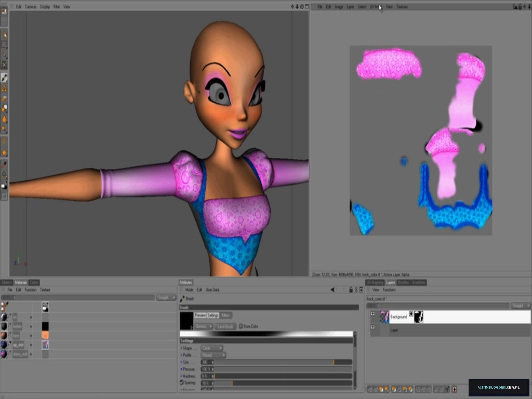
Task: Switch to the Objects tab
Action: click(x=6, y=282)
